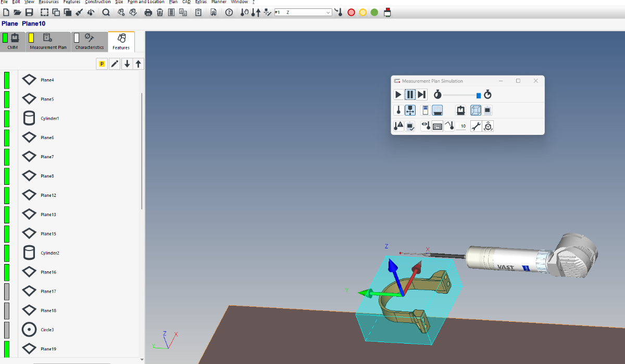Open the stylus selection dropdown showing #1 Z

click(x=328, y=12)
